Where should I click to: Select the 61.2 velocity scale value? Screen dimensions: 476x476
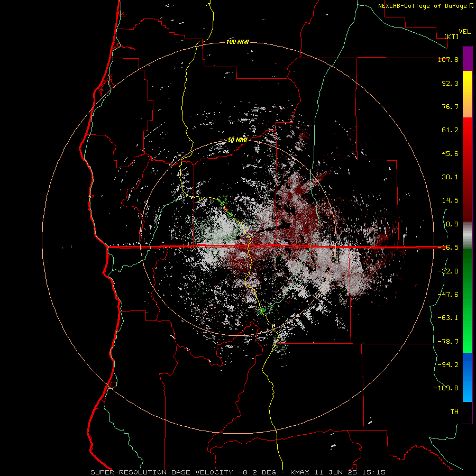click(x=450, y=130)
